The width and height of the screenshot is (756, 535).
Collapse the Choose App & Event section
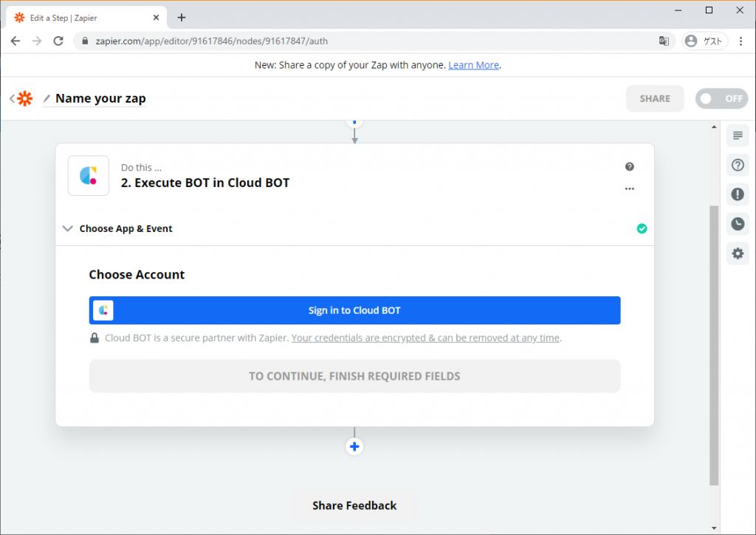(67, 228)
